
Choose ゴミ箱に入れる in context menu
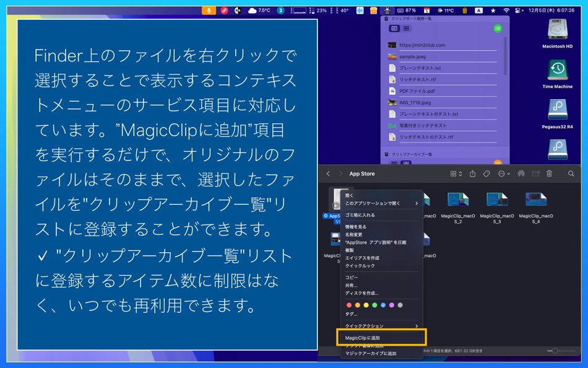(x=381, y=215)
